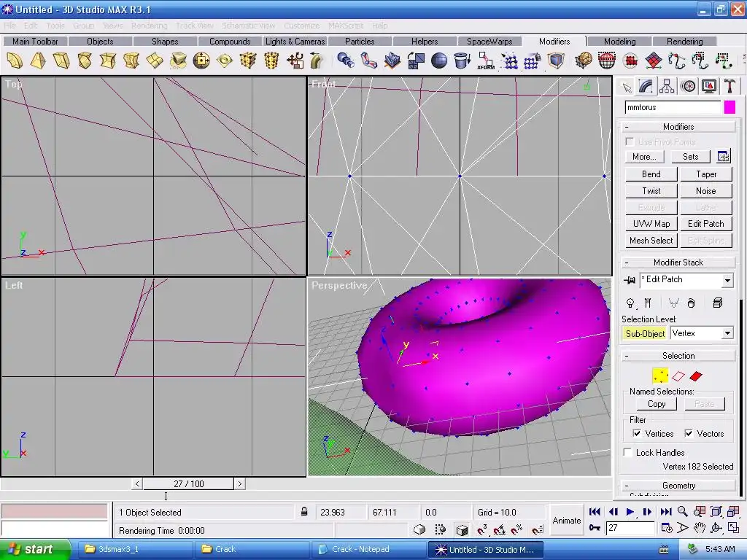Select the Noise modifier icon in toolbar

coord(131,61)
